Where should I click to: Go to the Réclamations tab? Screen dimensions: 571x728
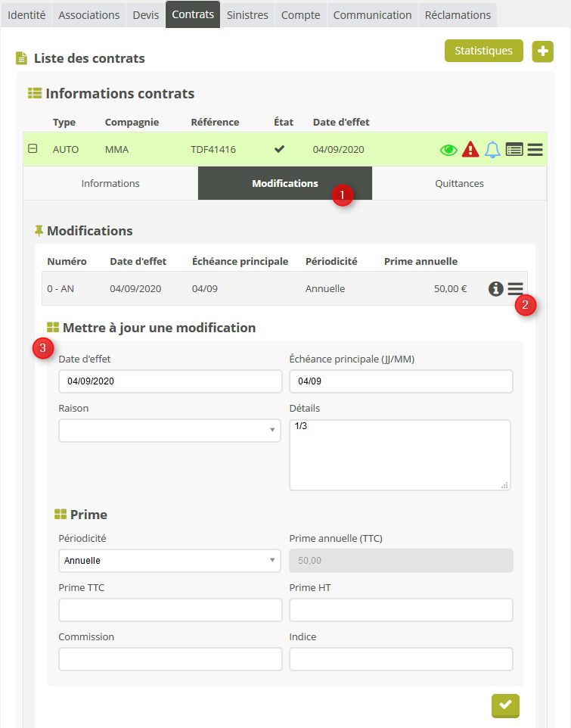(458, 15)
